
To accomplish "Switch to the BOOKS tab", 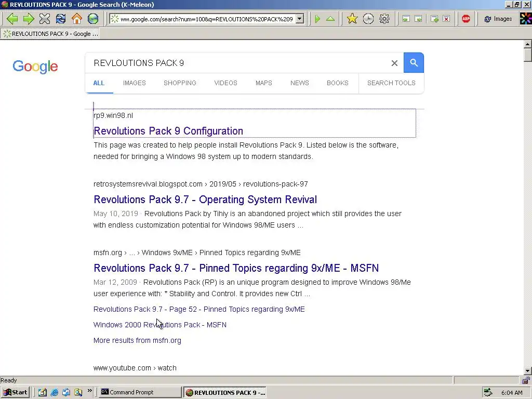I will point(338,83).
